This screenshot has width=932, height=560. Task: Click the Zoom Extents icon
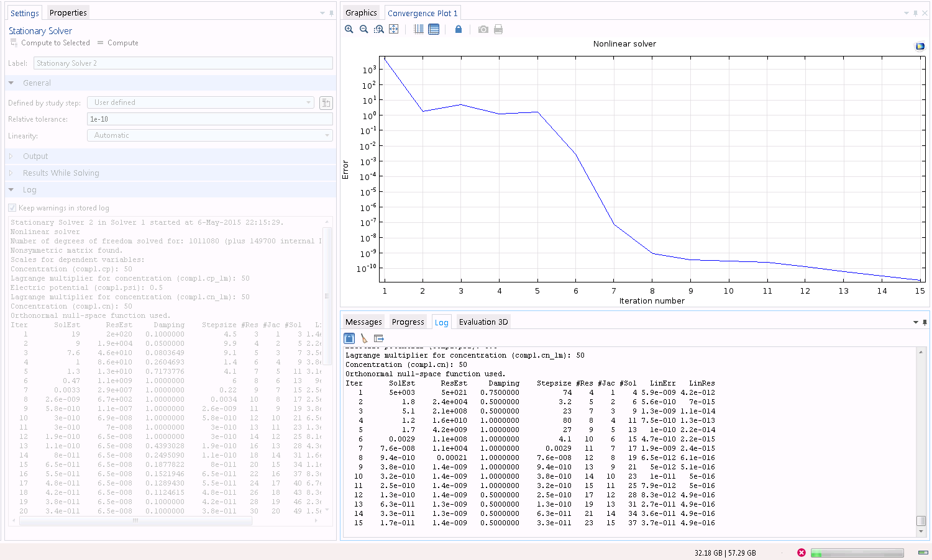pyautogui.click(x=394, y=29)
